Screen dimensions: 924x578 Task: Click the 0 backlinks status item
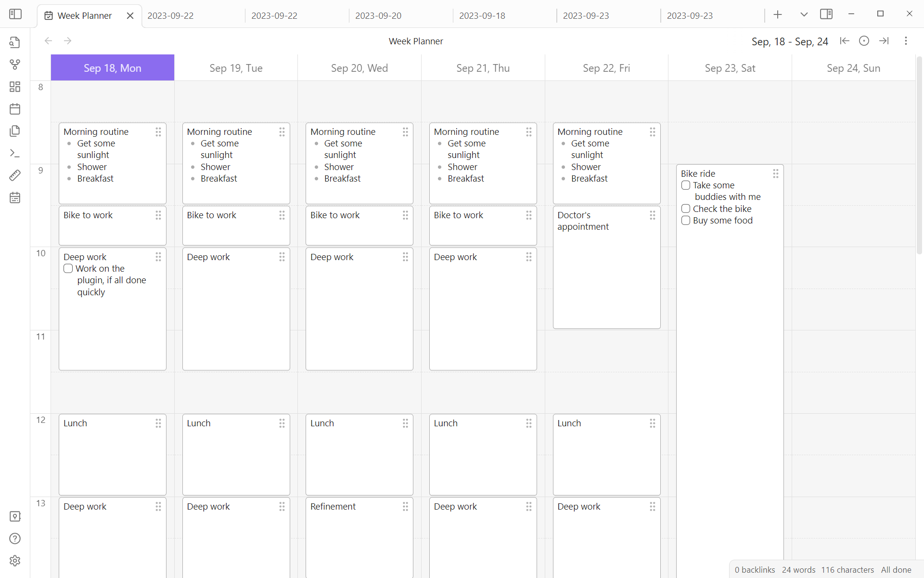755,570
